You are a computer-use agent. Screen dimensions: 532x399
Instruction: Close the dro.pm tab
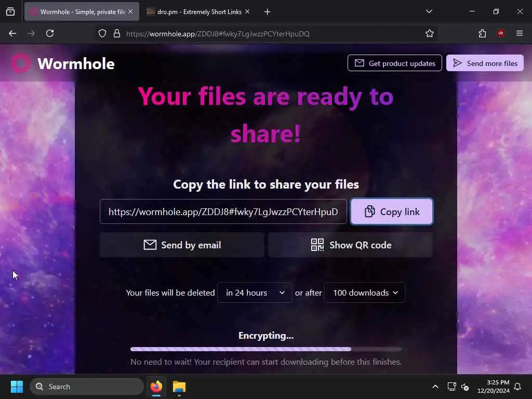point(247,11)
